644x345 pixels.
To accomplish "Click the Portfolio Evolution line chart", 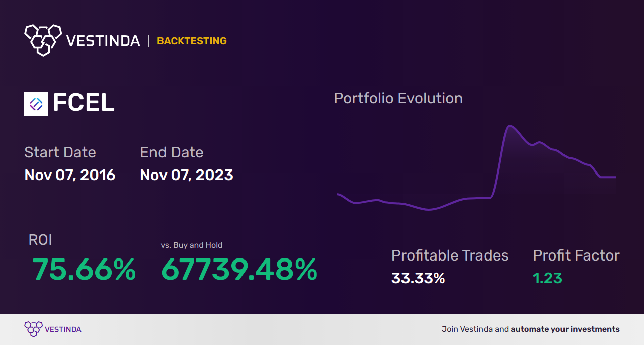I will pyautogui.click(x=476, y=167).
